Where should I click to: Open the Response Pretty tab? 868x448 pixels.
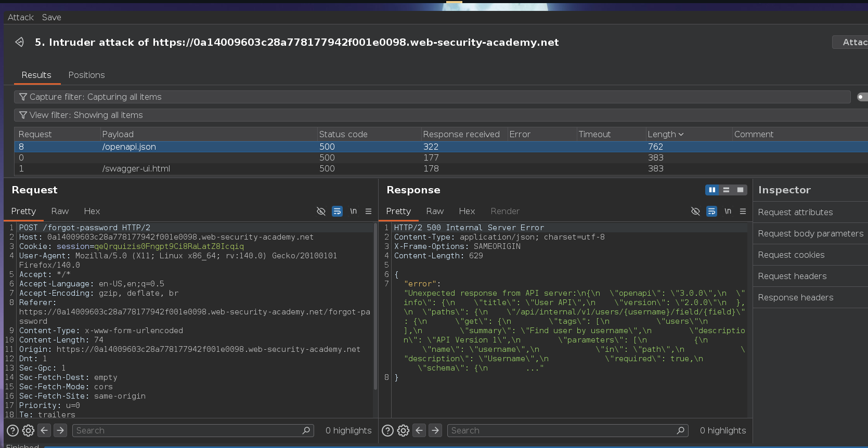398,211
